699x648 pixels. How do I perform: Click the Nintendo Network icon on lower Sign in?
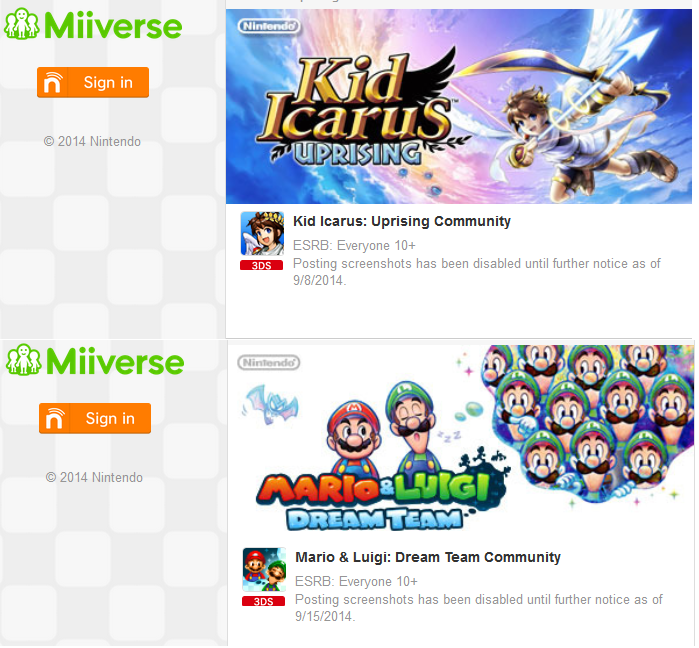point(54,418)
